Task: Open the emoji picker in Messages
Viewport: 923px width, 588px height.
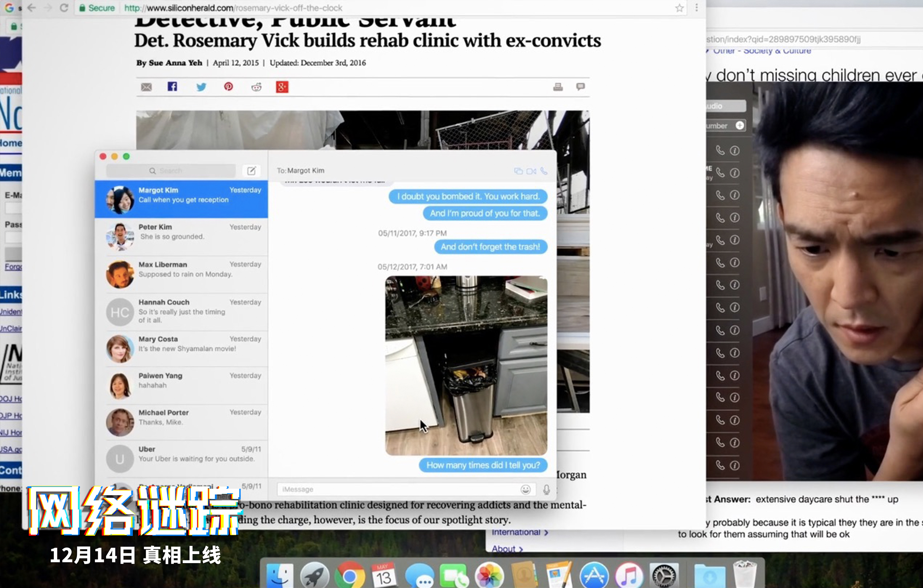Action: tap(525, 489)
